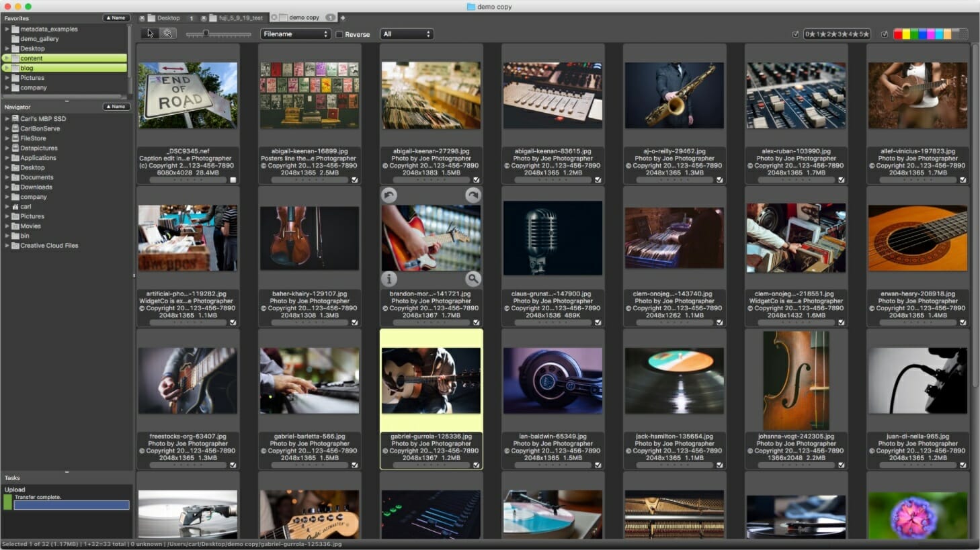Select company folder in Favorites

click(34, 87)
